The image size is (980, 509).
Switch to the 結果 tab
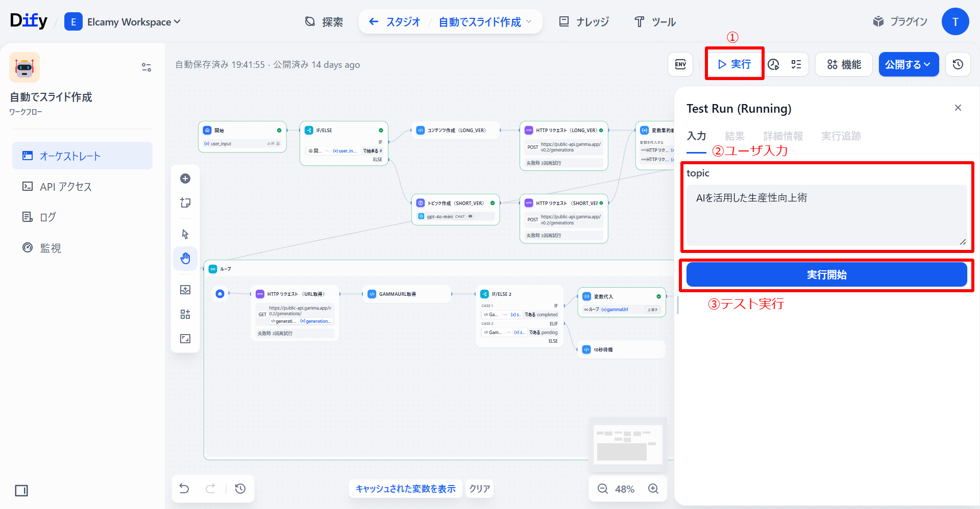pos(734,136)
